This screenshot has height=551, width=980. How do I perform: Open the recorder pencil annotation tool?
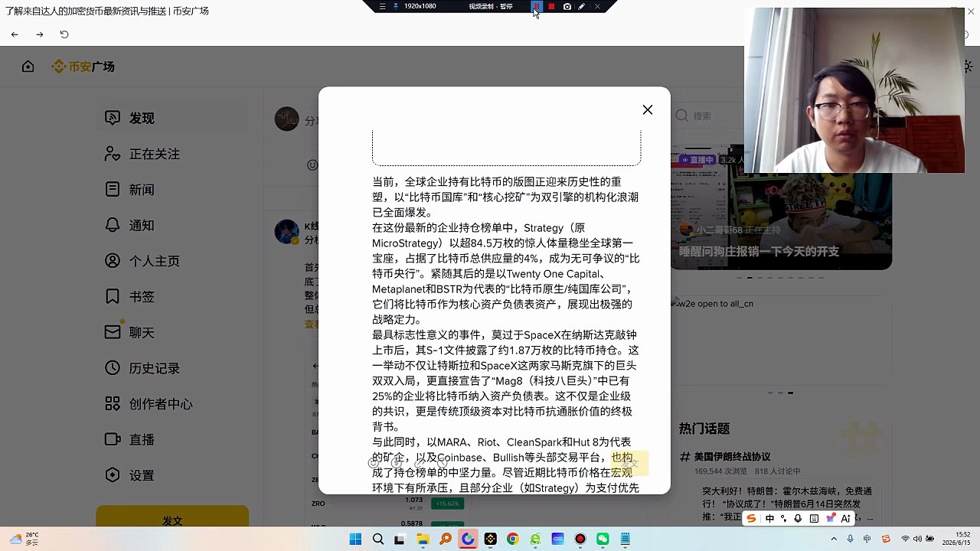[582, 6]
